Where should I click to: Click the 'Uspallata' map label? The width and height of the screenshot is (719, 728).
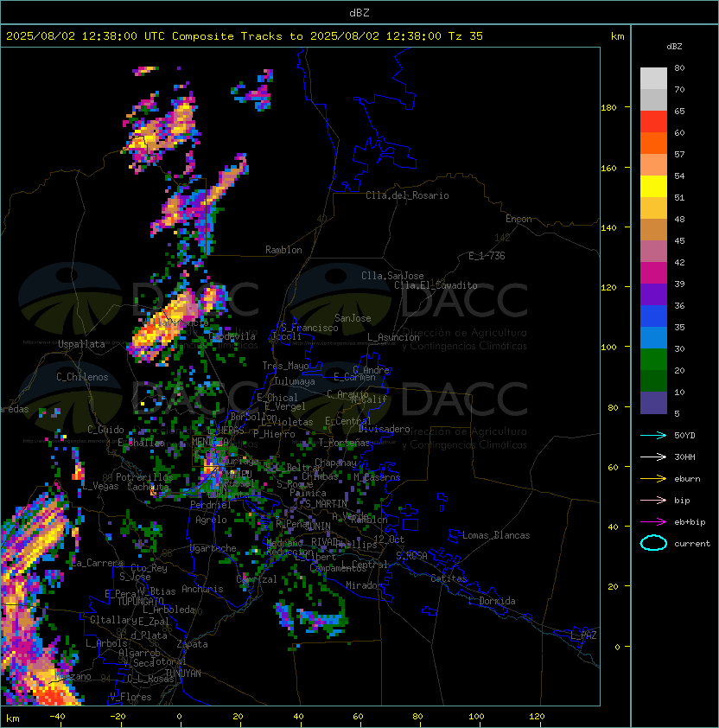81,344
